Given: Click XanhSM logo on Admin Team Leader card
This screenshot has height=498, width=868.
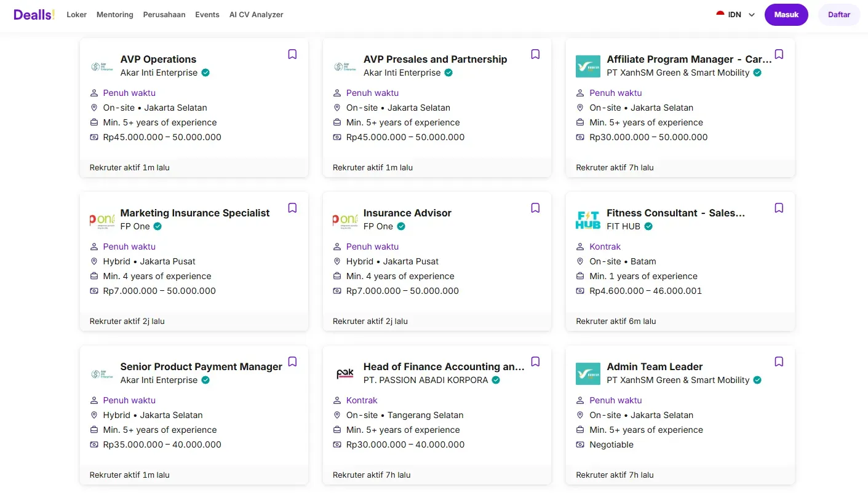Looking at the screenshot, I should point(588,374).
